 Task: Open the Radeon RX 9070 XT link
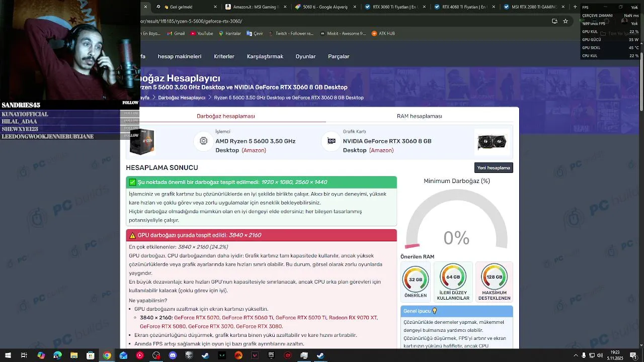pyautogui.click(x=353, y=318)
